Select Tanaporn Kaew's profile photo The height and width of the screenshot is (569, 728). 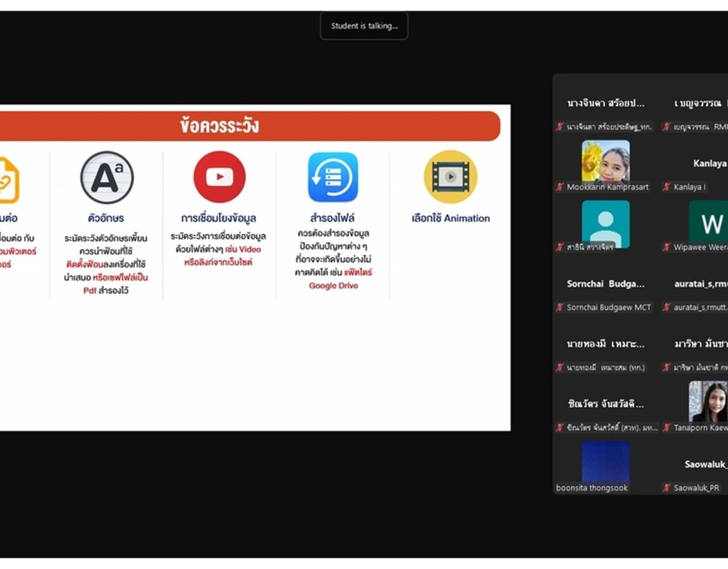point(708,402)
